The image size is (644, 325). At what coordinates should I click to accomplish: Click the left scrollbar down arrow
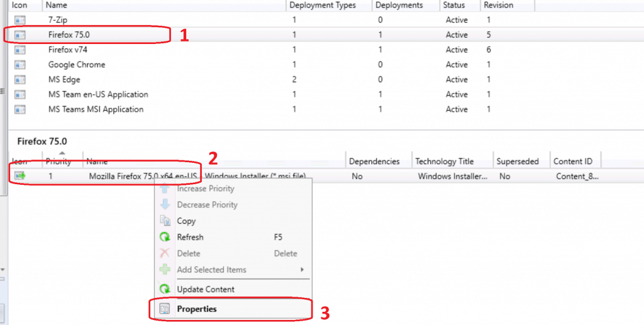(x=2, y=270)
